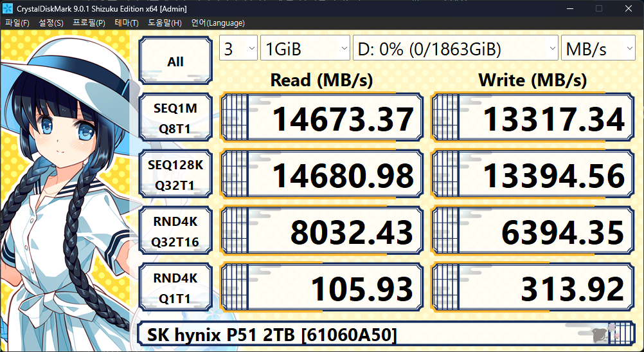The height and width of the screenshot is (352, 644).
Task: Open the 설정(S) menu
Action: (51, 23)
